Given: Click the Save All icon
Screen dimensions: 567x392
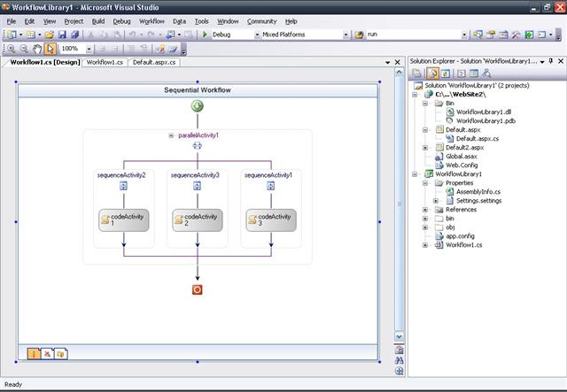Looking at the screenshot, I should [74, 35].
